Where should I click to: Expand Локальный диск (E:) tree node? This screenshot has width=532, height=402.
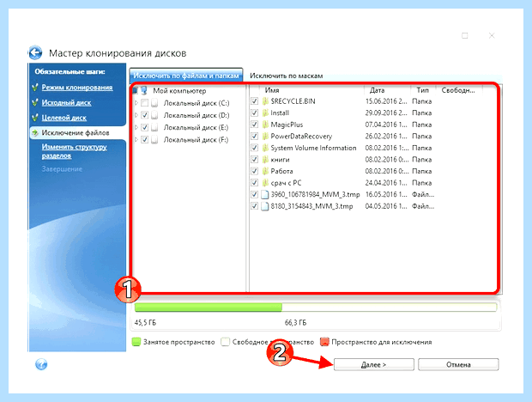click(136, 127)
